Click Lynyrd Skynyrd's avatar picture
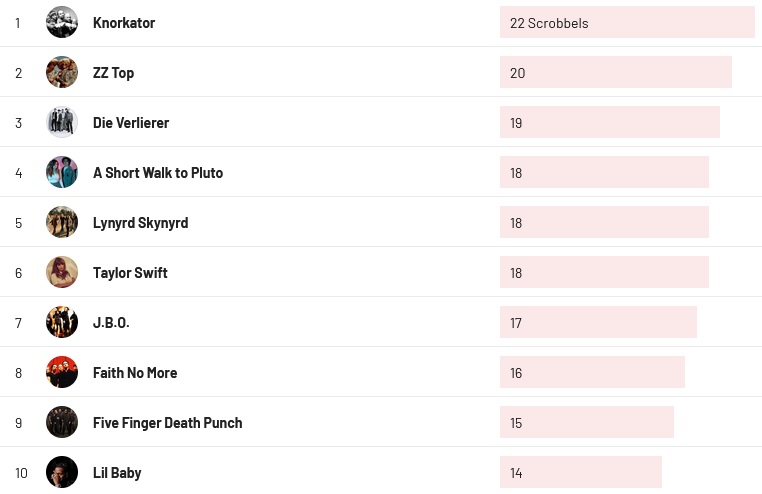Image resolution: width=762 pixels, height=494 pixels. click(62, 222)
